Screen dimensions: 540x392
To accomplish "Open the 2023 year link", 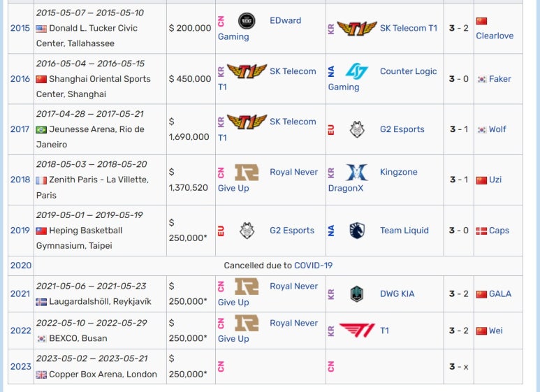I will pos(21,367).
